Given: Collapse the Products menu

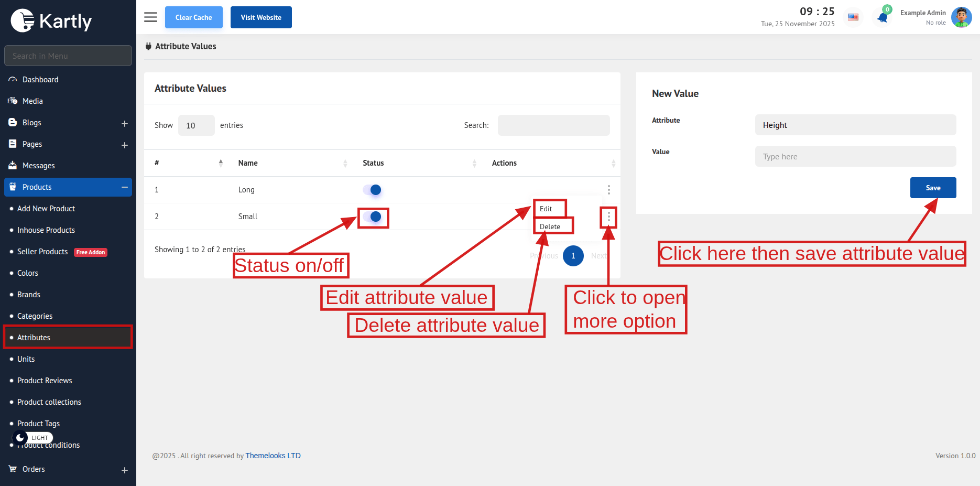Looking at the screenshot, I should coord(124,187).
